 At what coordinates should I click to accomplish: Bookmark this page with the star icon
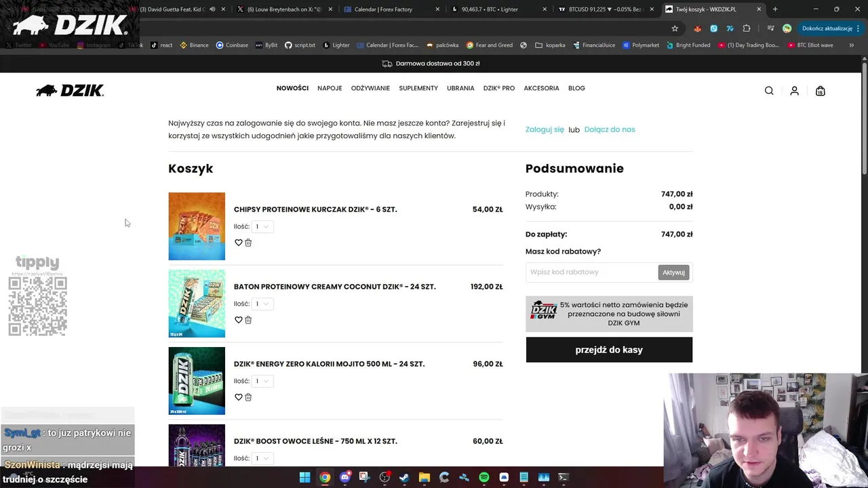click(x=675, y=28)
